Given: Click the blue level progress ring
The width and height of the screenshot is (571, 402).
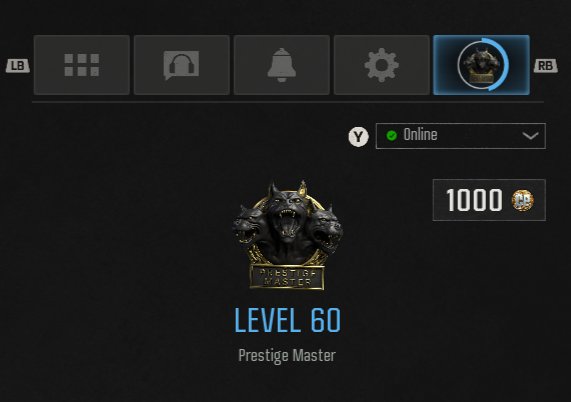Looking at the screenshot, I should pos(500,65).
